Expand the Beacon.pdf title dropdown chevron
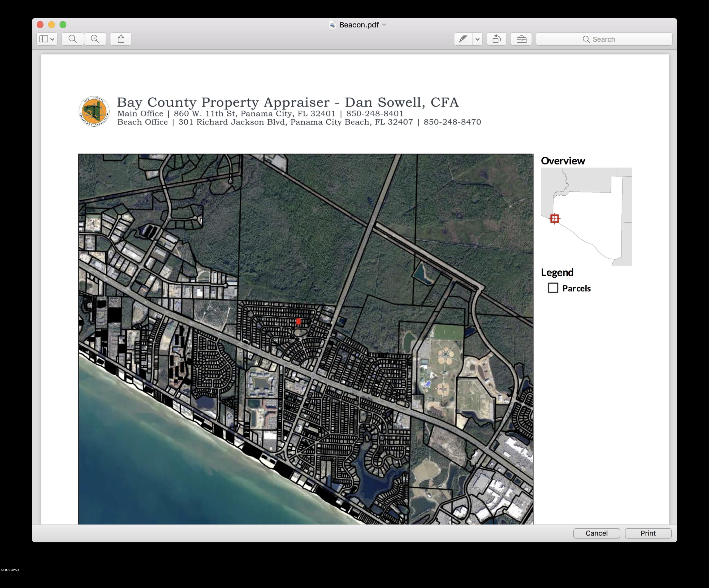 click(384, 25)
